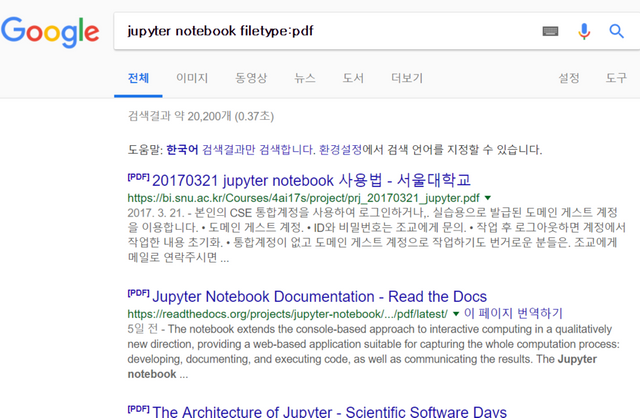Click the snippet text '5일 전'
640x418 pixels.
[142, 329]
